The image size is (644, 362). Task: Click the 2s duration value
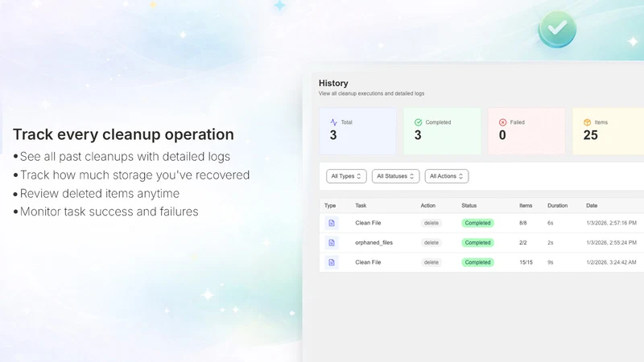point(550,243)
